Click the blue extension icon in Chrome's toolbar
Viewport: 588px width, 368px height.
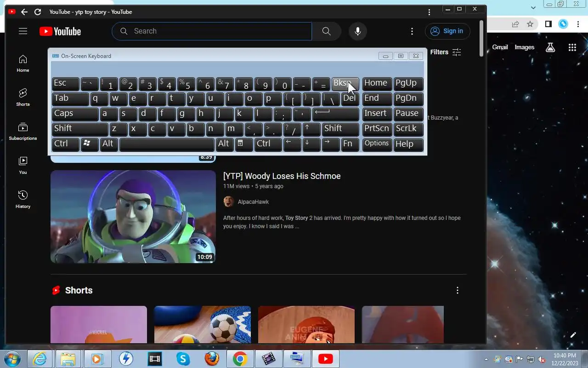click(x=563, y=24)
